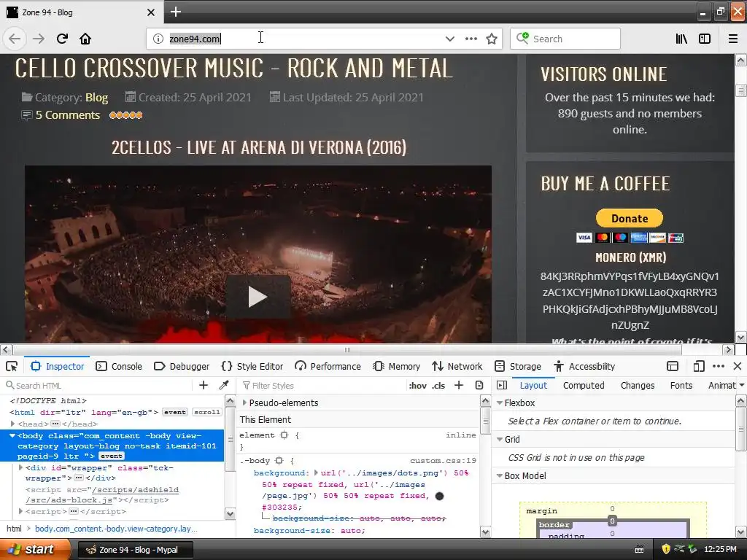Expand the Pseudo-elements section
The width and height of the screenshot is (747, 560).
click(245, 402)
